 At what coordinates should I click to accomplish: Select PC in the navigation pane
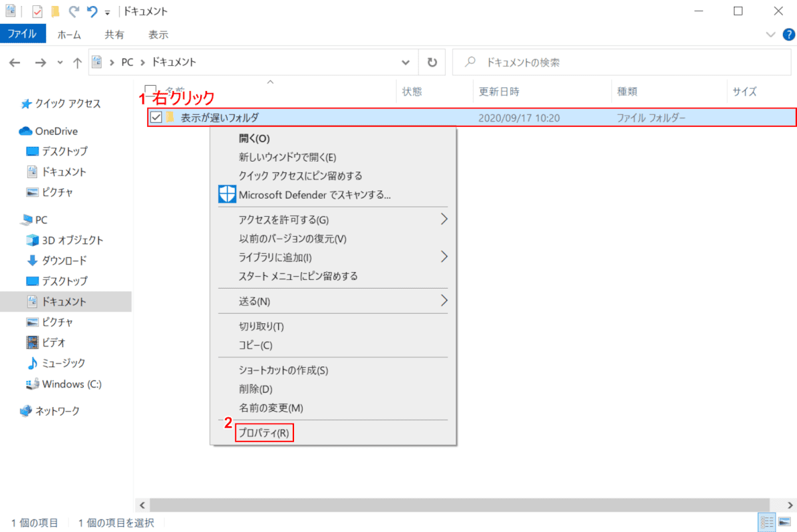pyautogui.click(x=34, y=220)
